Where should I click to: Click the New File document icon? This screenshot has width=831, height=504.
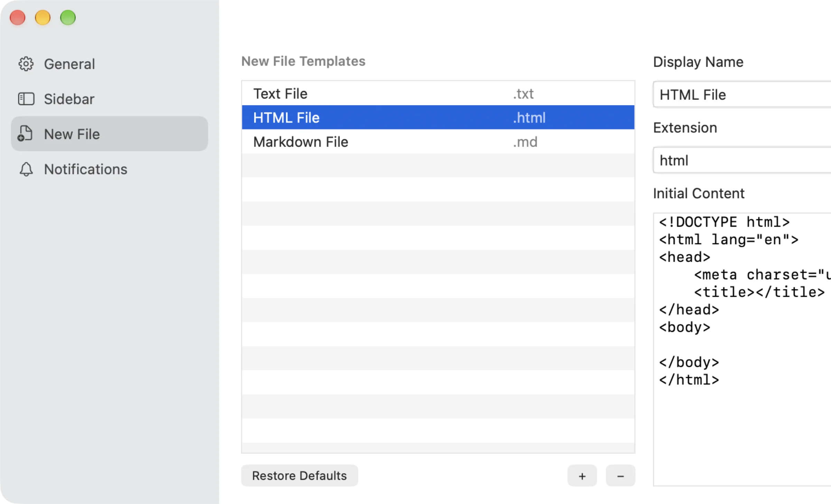[x=25, y=134]
